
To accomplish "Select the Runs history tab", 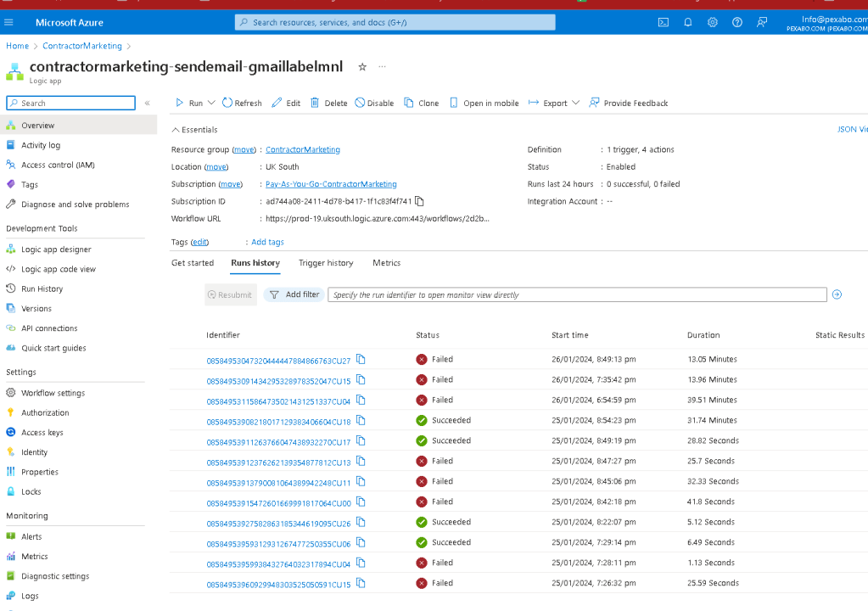I will click(x=255, y=263).
